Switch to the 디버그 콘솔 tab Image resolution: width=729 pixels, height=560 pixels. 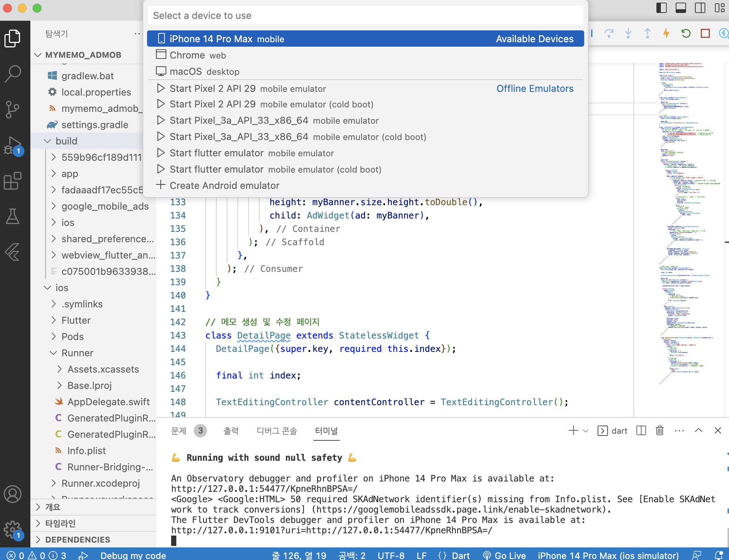coord(277,431)
